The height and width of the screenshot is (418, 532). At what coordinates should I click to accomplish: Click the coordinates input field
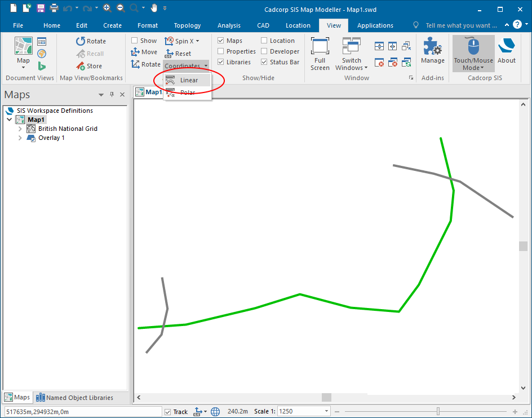point(82,412)
